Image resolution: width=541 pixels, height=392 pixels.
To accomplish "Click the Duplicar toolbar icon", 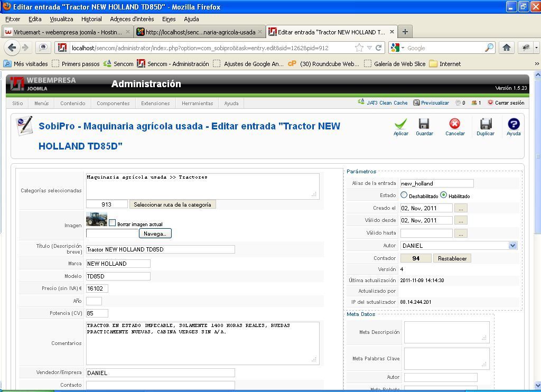I will point(486,124).
